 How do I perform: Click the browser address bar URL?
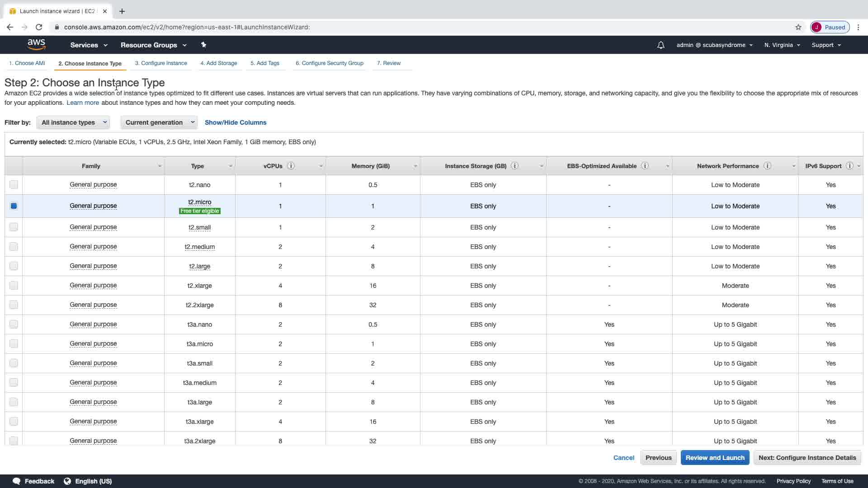pyautogui.click(x=187, y=27)
